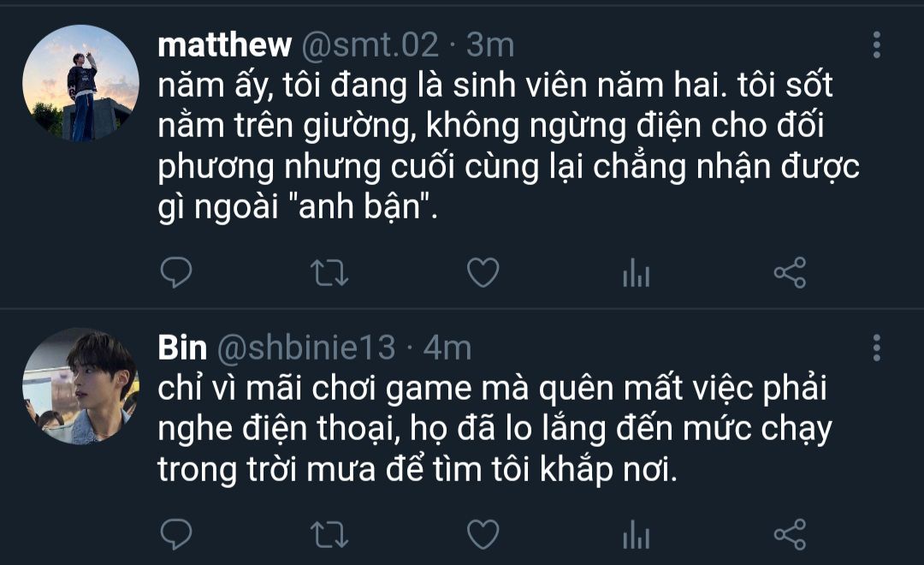Open tweet text starting 'chỉ vì mãi chơi game'
924x565 pixels.
pos(495,429)
